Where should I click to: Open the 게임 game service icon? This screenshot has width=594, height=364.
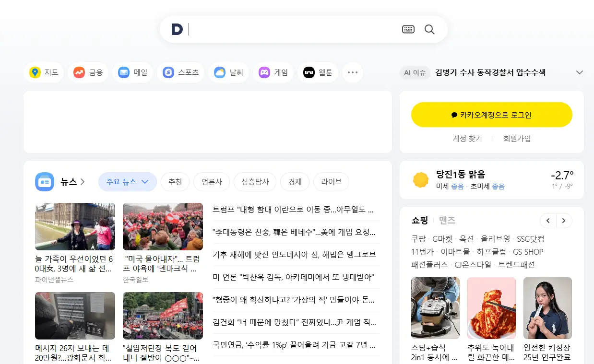click(x=263, y=72)
